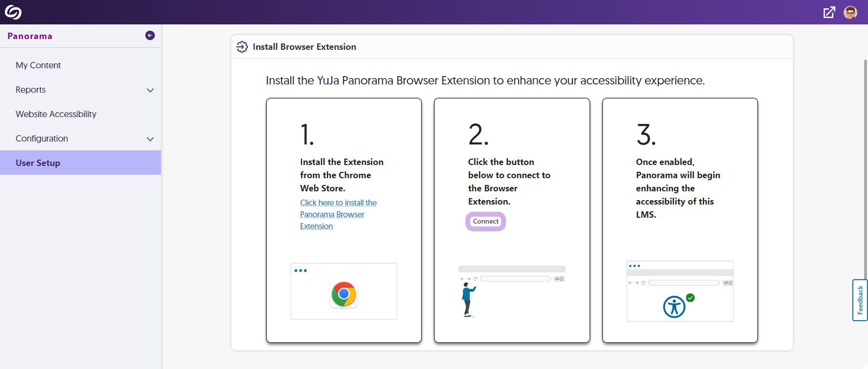Expand the Reports chevron
The width and height of the screenshot is (868, 369).
click(x=150, y=90)
